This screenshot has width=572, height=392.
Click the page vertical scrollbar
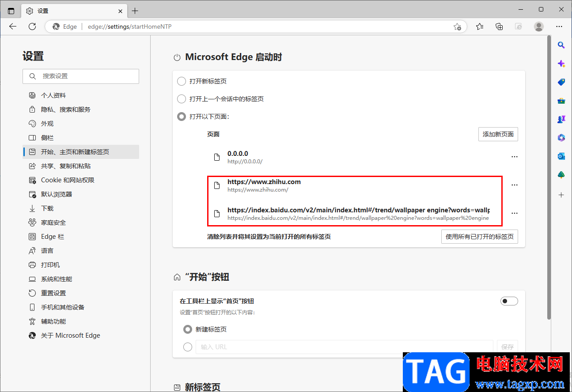tap(549, 177)
